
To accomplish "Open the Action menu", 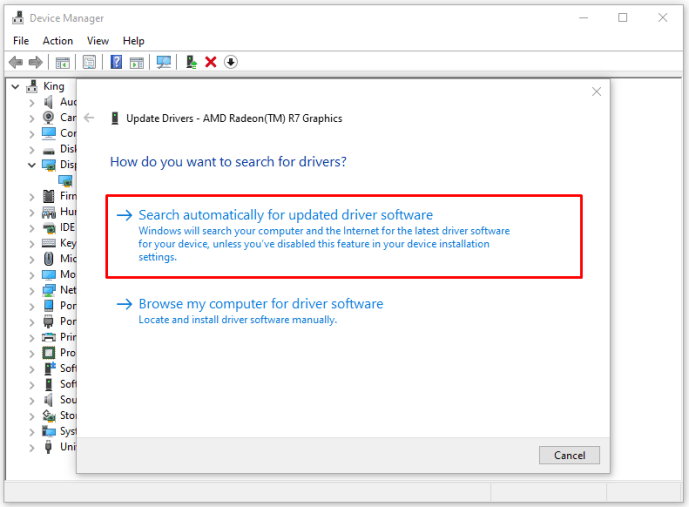I will point(58,41).
